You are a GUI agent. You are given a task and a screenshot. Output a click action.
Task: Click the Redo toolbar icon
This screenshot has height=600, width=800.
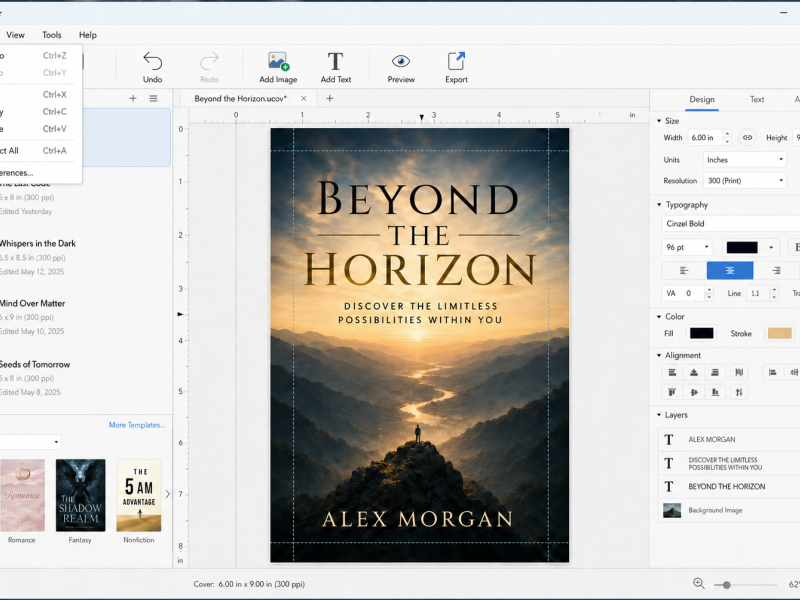click(x=209, y=61)
